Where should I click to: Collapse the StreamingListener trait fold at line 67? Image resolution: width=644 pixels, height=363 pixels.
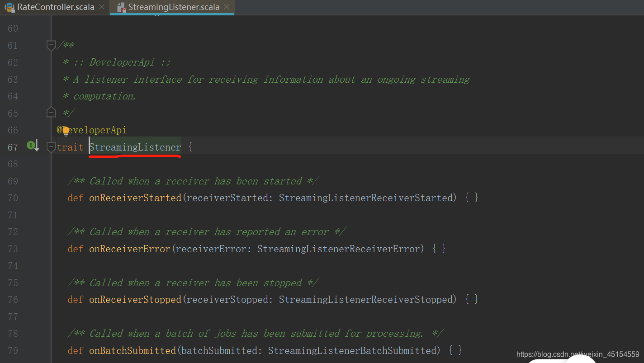coord(51,147)
